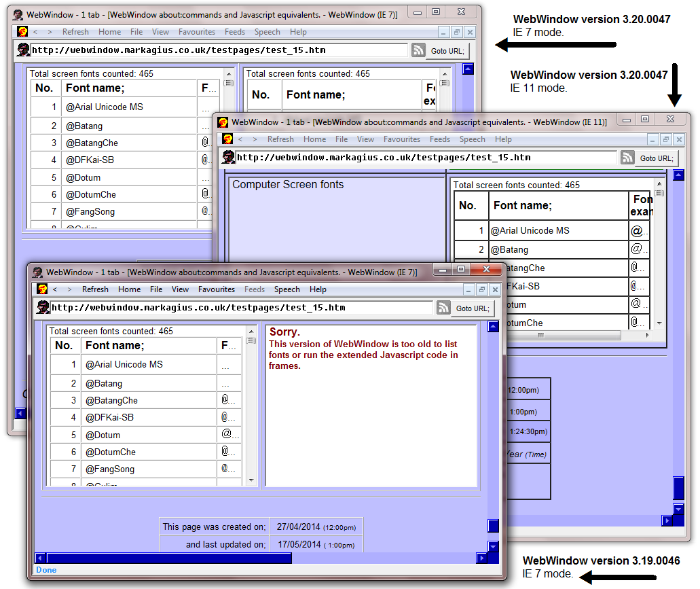Click Home in the IE 11 window toolbar
700x589 pixels.
(315, 139)
